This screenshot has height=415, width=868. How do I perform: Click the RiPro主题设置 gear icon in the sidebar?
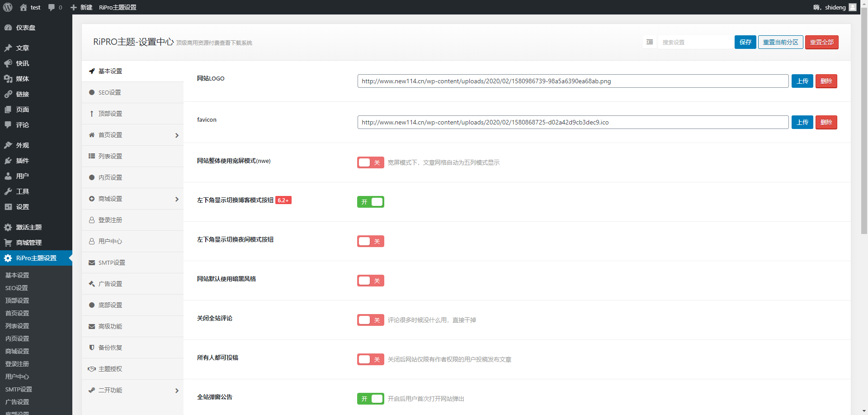tap(8, 258)
